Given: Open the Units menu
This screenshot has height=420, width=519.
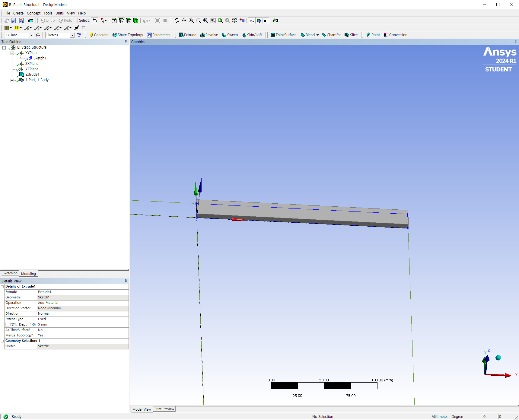Looking at the screenshot, I should point(59,13).
